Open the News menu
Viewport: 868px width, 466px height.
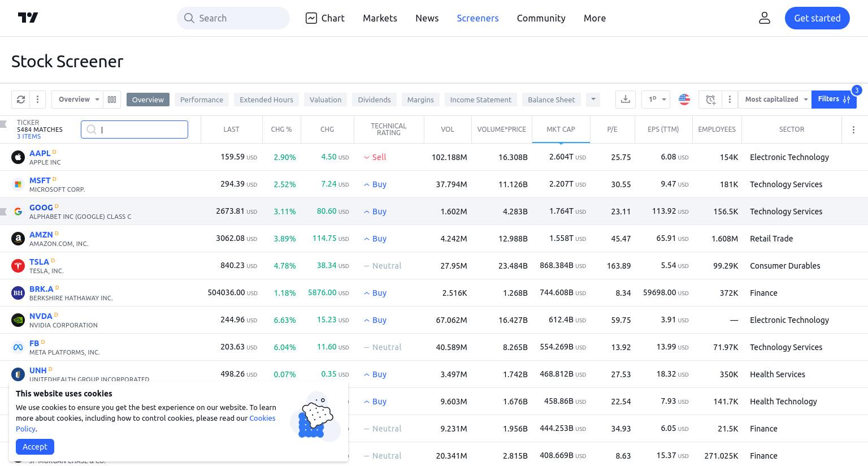427,18
